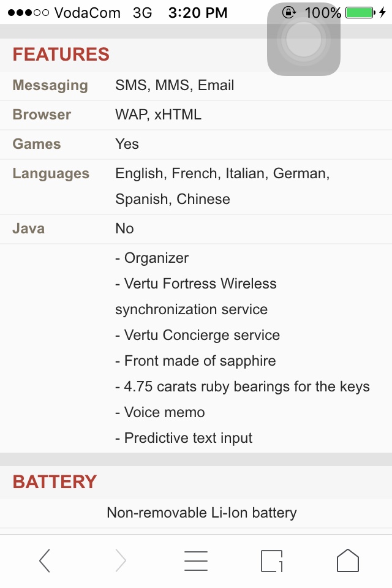
Task: Go to the browser home page
Action: tap(347, 560)
